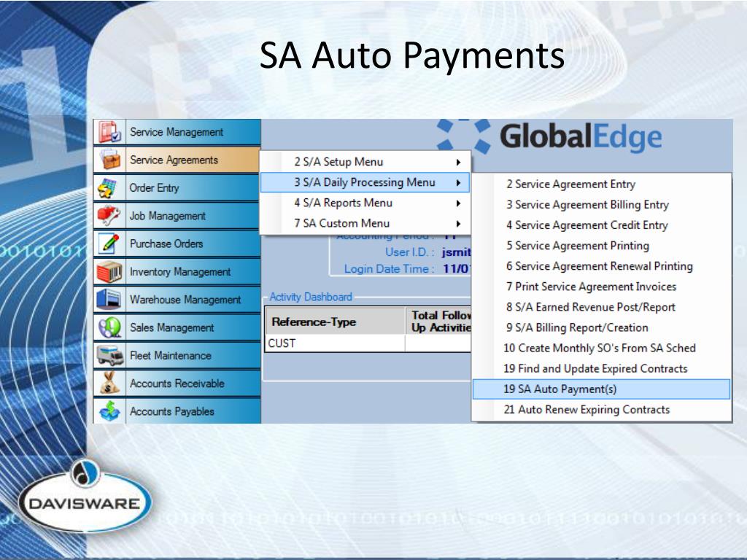Choose 19 SA Auto Payment(s)
This screenshot has width=747, height=560.
(x=601, y=389)
